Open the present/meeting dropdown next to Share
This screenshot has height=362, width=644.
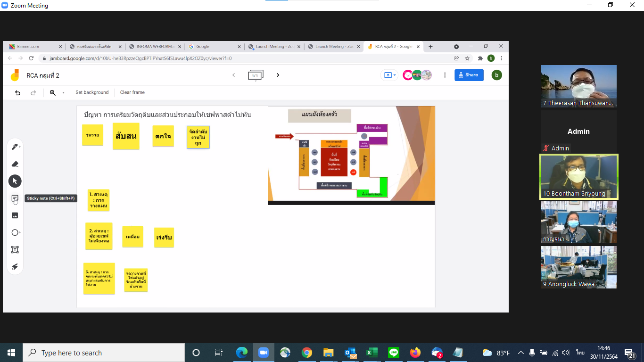390,75
